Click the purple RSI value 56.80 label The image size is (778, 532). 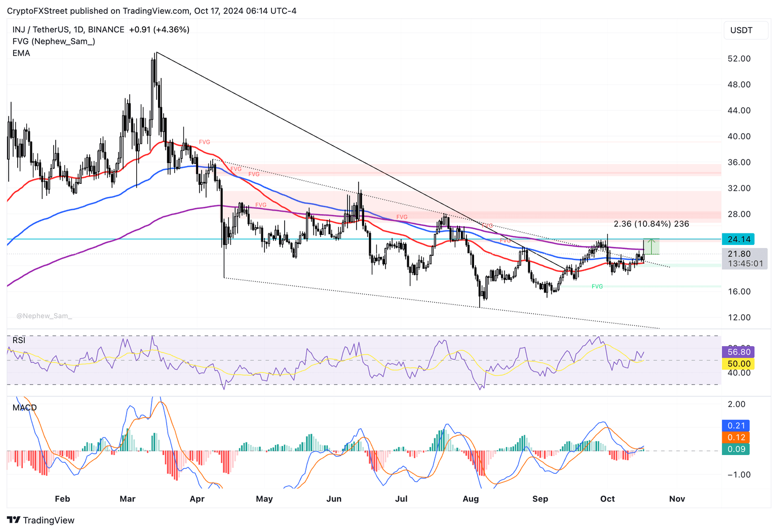coord(738,352)
